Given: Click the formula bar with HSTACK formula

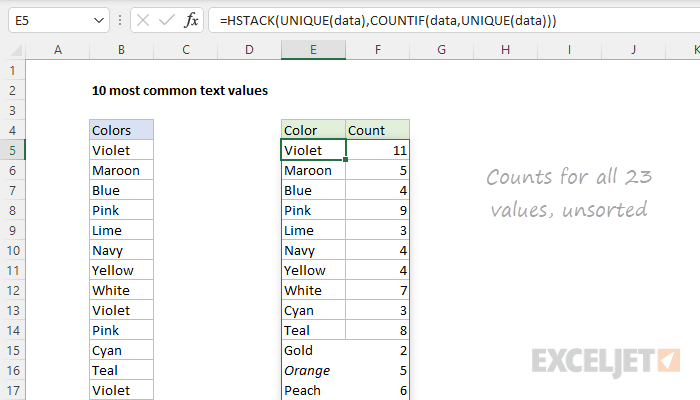Looking at the screenshot, I should [x=450, y=20].
